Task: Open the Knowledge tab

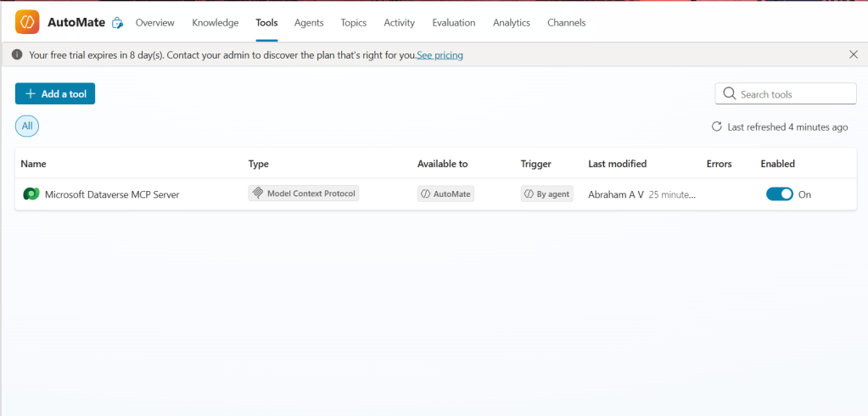Action: click(x=216, y=23)
